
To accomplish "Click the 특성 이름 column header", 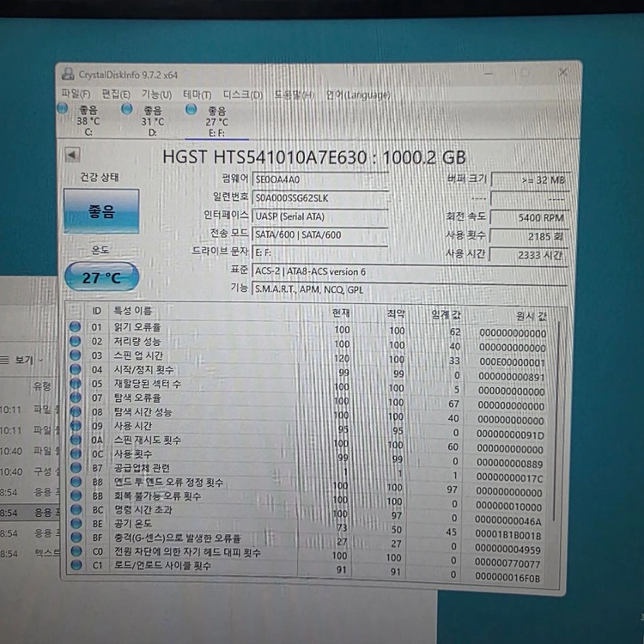I will [132, 311].
